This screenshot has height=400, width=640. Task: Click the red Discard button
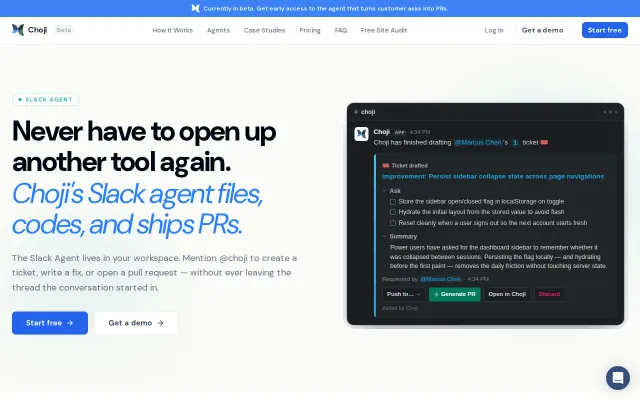coord(549,294)
